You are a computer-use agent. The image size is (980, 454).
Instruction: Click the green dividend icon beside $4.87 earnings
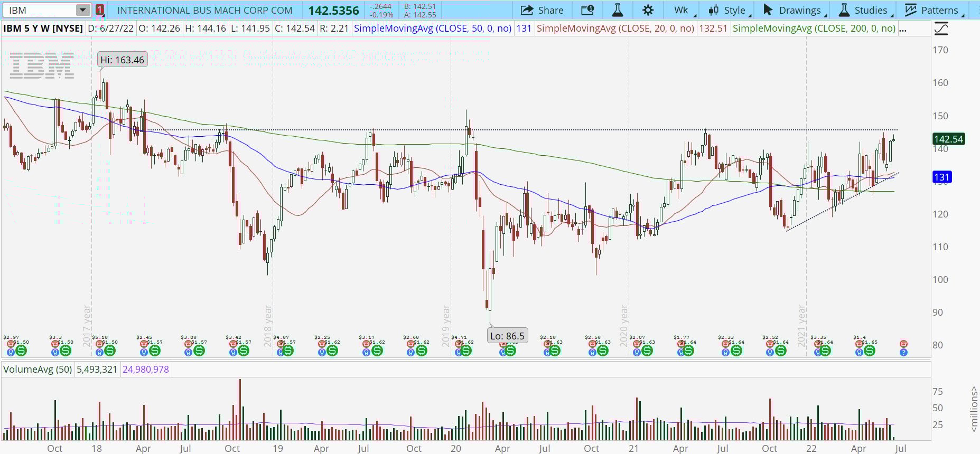click(x=287, y=351)
